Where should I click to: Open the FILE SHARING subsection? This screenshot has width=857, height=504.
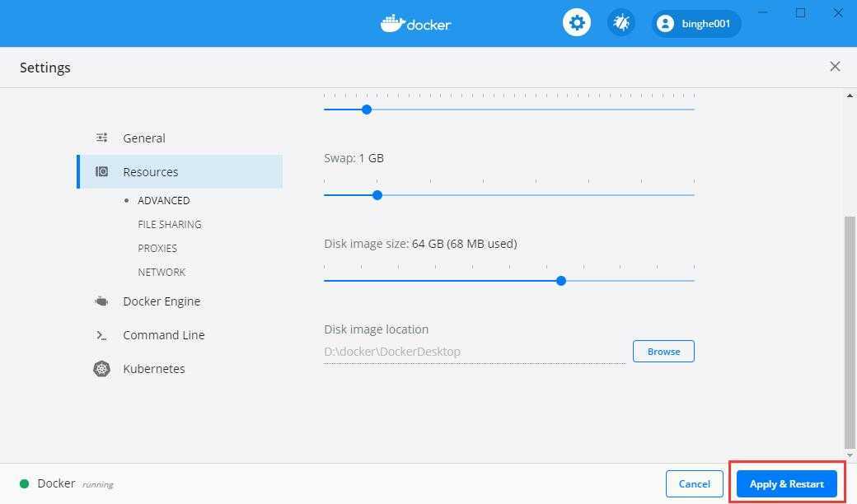170,225
